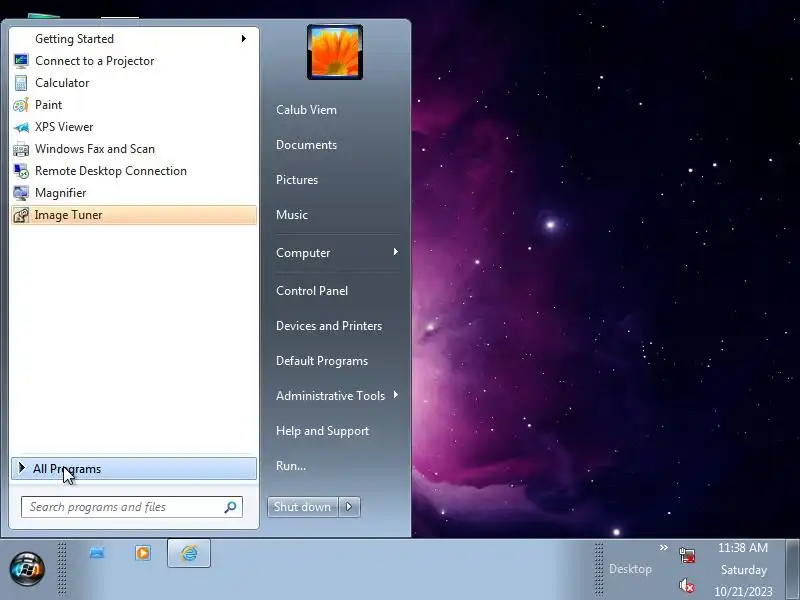Viewport: 800px width, 600px height.
Task: Open shut down options arrow
Action: (349, 507)
